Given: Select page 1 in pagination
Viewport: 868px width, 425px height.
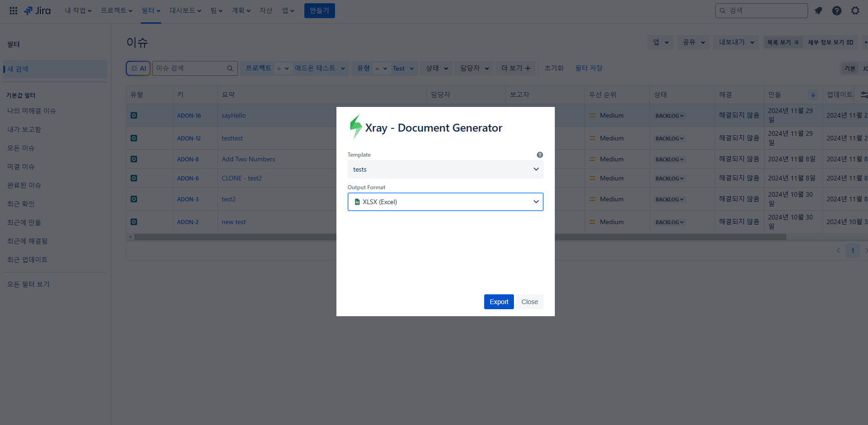Looking at the screenshot, I should [853, 251].
